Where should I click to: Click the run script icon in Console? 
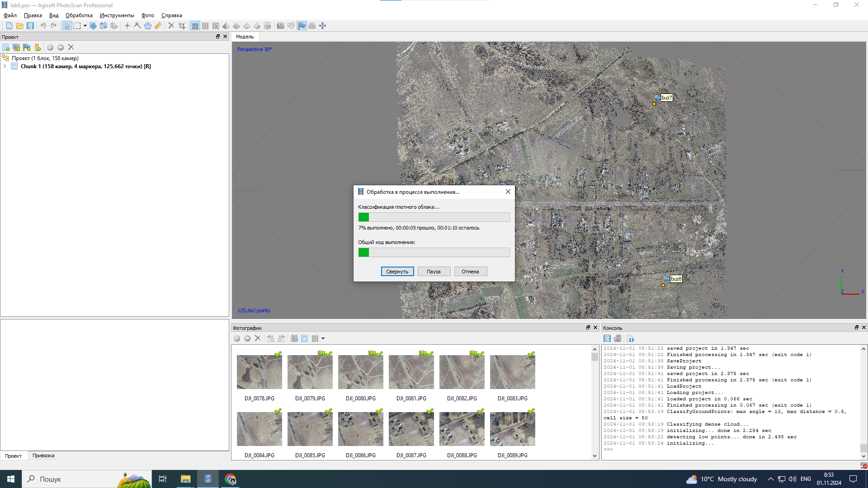(631, 338)
